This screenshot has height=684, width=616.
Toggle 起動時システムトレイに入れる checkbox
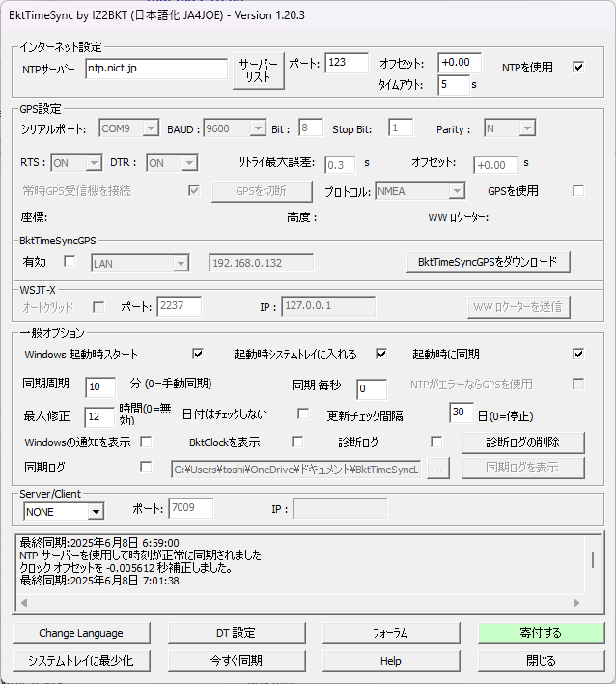click(381, 354)
